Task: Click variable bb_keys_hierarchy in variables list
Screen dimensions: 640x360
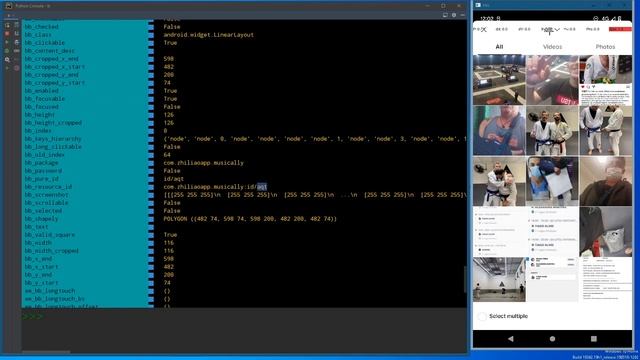Action: click(53, 139)
